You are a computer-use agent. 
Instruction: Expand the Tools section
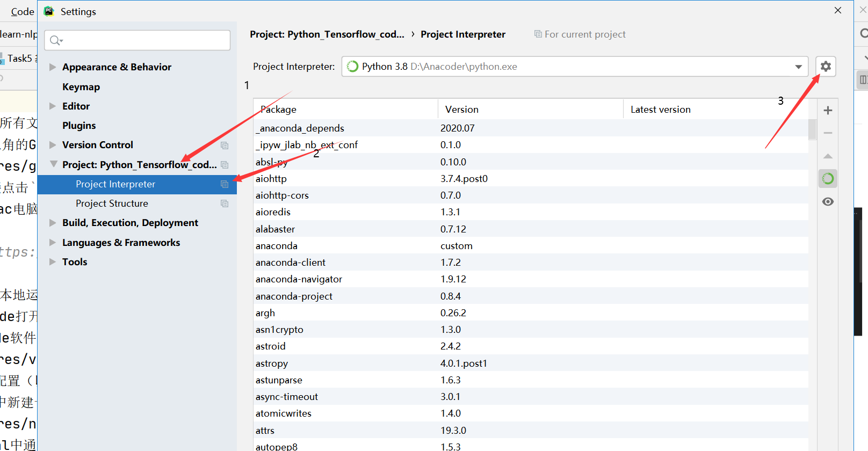(x=53, y=262)
